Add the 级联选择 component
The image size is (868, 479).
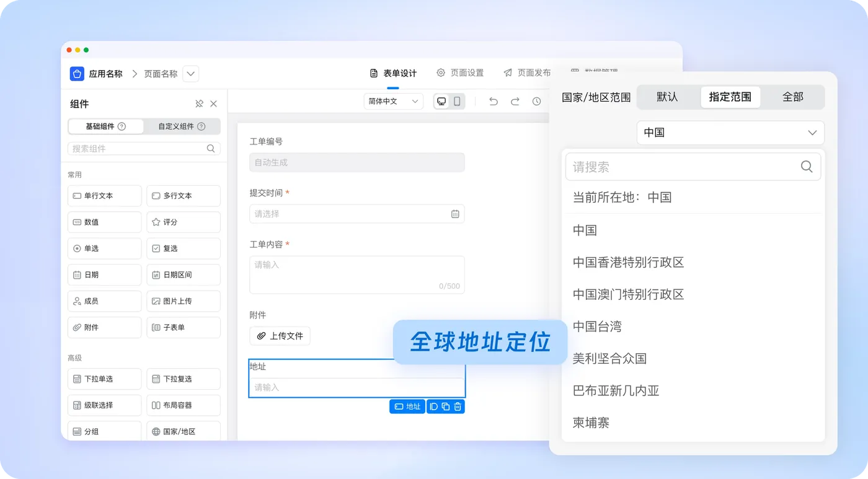105,405
